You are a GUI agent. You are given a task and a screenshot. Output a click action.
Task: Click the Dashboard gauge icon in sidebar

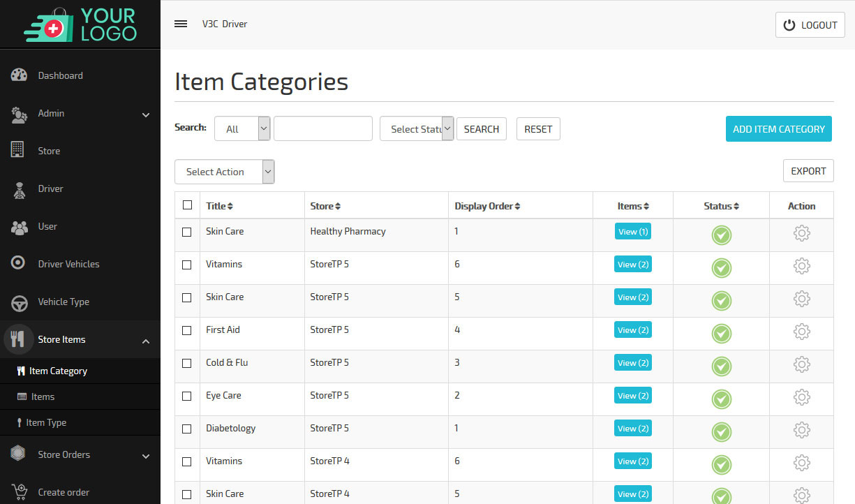[x=19, y=75]
